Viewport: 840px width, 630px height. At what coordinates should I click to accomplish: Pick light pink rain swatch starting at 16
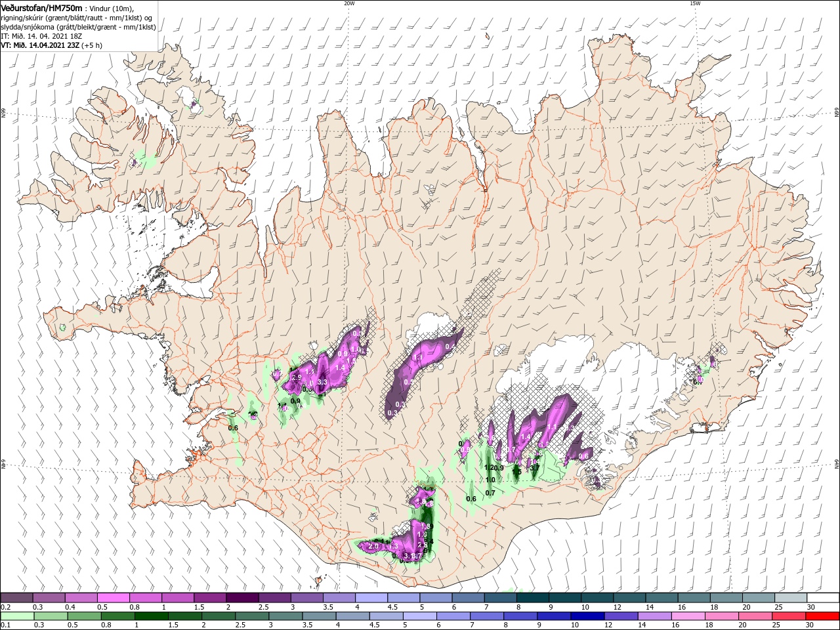click(687, 616)
